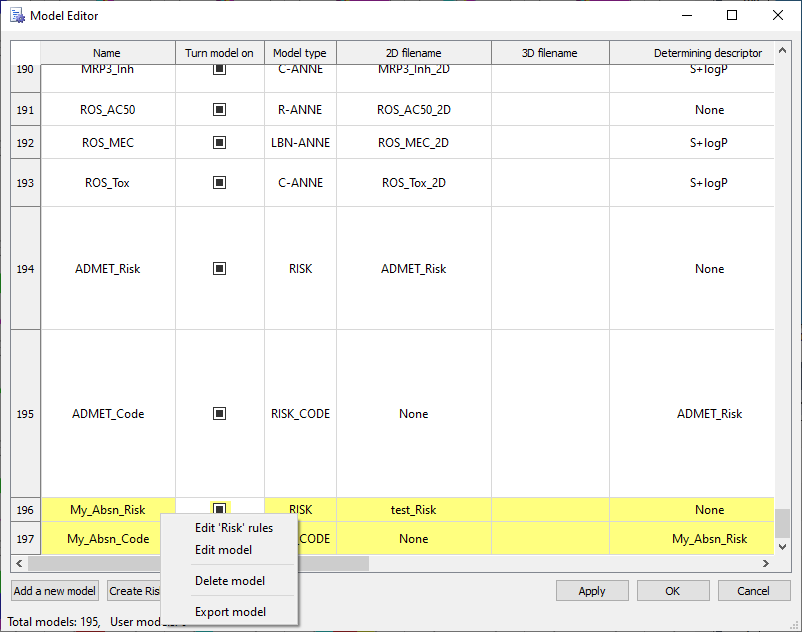Click the 2D filename column header
The height and width of the screenshot is (632, 802).
[413, 53]
